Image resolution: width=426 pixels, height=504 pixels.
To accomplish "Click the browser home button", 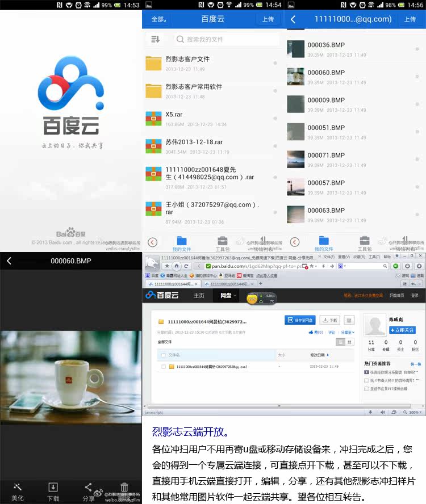I will pyautogui.click(x=177, y=266).
